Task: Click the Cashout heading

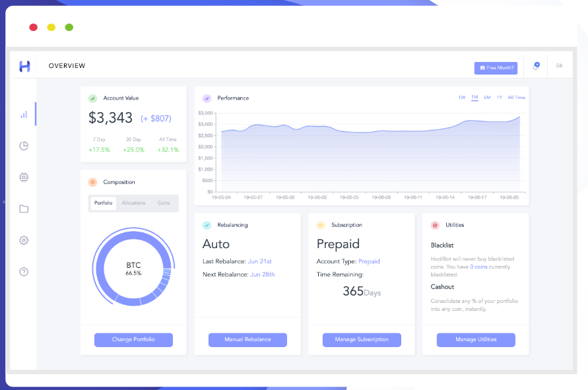Action: coord(443,287)
